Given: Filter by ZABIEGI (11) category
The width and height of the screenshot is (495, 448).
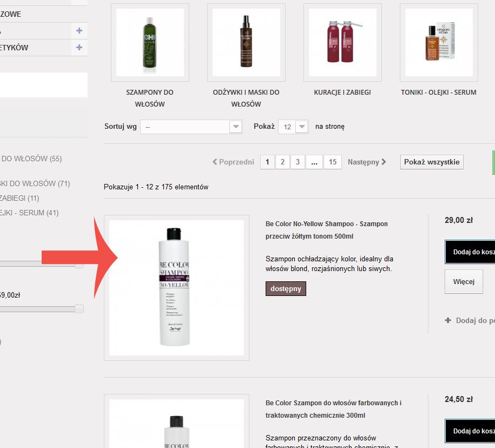Looking at the screenshot, I should click(x=19, y=198).
